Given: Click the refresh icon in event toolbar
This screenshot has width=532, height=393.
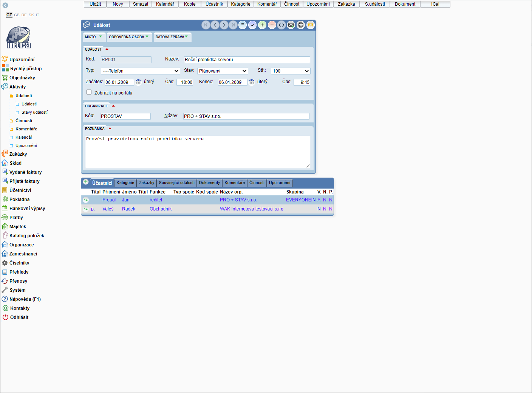Looking at the screenshot, I should point(281,25).
